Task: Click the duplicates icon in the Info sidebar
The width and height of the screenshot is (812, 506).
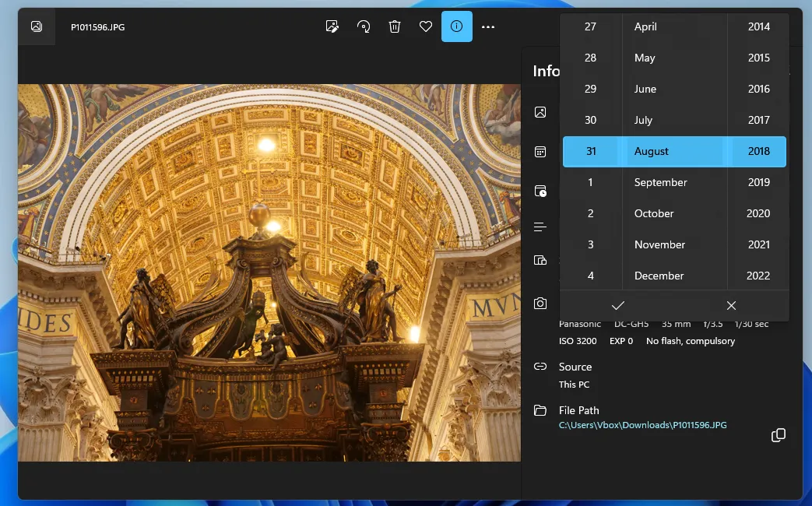Action: [x=540, y=260]
